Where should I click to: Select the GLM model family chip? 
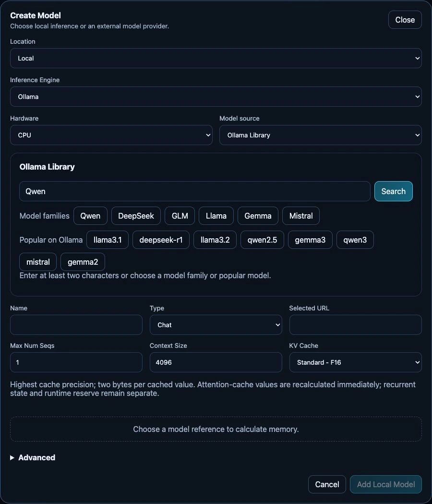coord(180,216)
